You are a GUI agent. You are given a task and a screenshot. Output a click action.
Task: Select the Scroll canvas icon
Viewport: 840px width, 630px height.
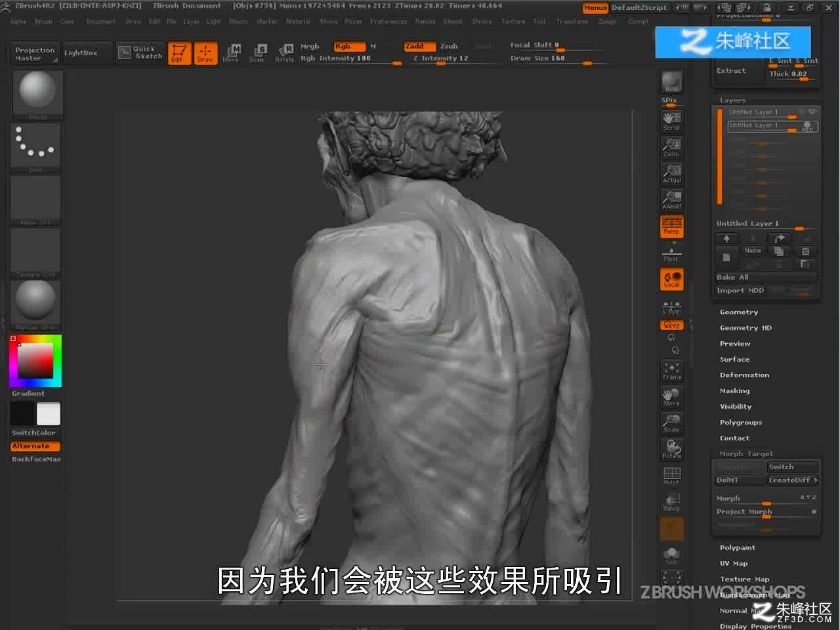point(671,121)
